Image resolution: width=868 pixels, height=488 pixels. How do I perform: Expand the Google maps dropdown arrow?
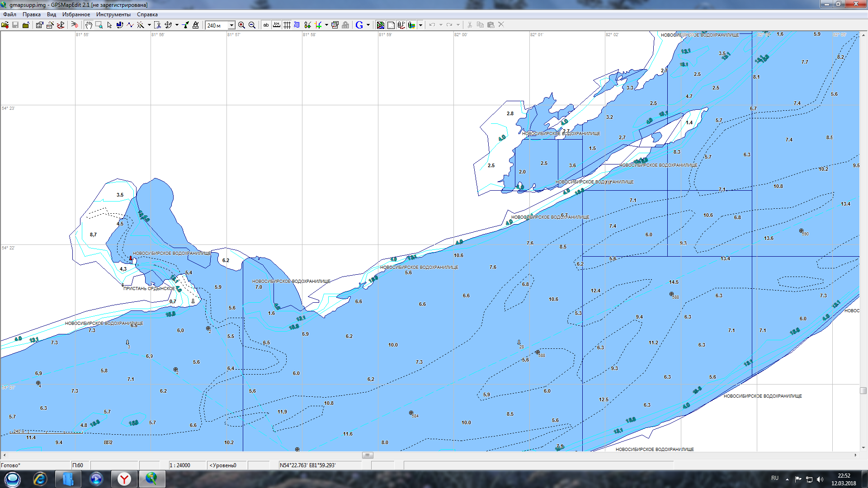(x=368, y=25)
